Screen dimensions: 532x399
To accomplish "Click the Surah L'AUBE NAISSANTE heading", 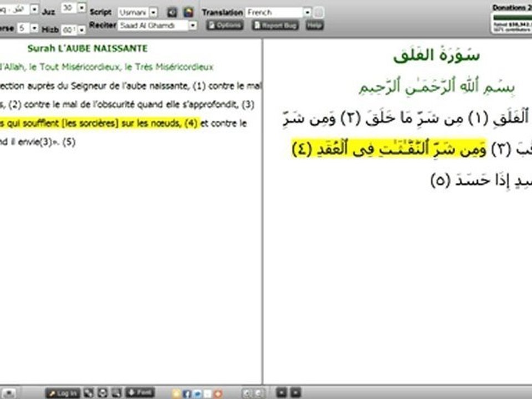I will coord(87,49).
